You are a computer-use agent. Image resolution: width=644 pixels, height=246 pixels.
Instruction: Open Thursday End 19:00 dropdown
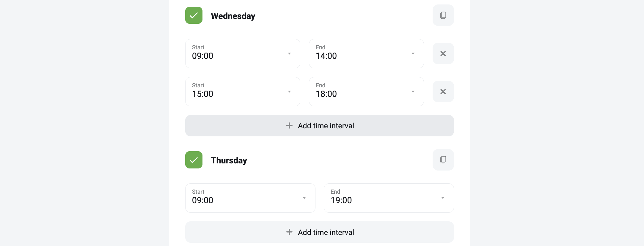pyautogui.click(x=389, y=198)
